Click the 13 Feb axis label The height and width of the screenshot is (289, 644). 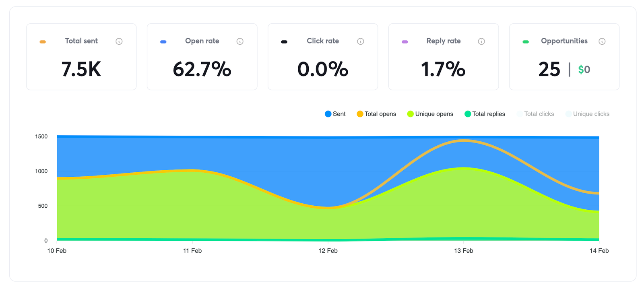pos(464,251)
